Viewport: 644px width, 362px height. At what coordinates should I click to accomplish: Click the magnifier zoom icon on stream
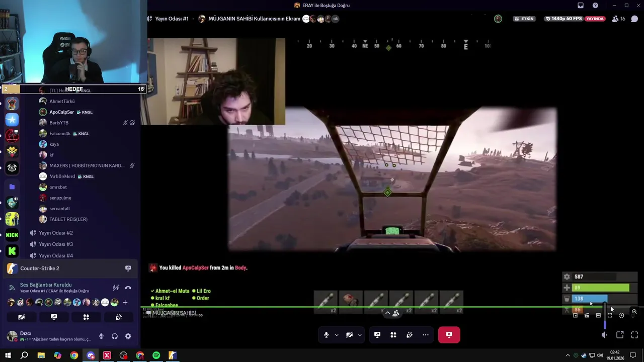tap(634, 312)
